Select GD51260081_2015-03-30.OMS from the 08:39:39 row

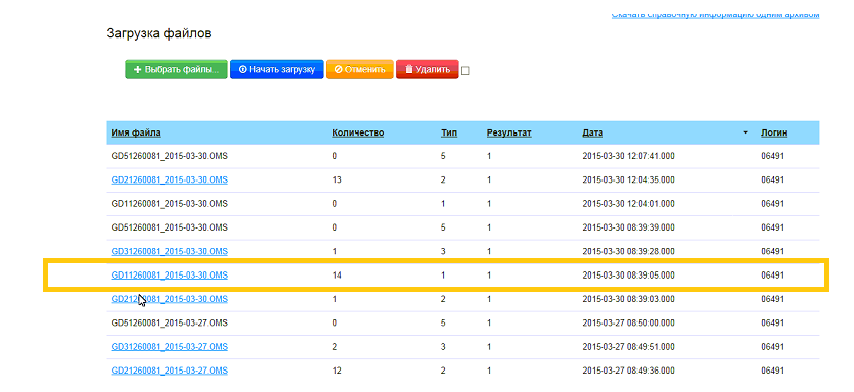pos(169,228)
